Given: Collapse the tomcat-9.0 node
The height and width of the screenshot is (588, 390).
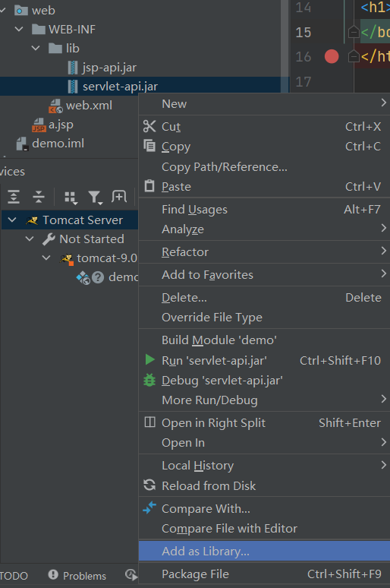Looking at the screenshot, I should pos(46,258).
